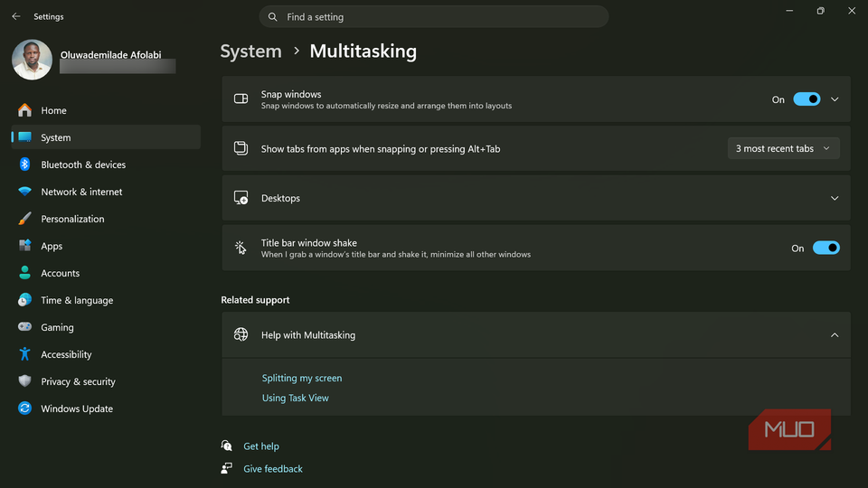Click the Show tabs from apps icon
The height and width of the screenshot is (488, 868).
click(x=241, y=148)
